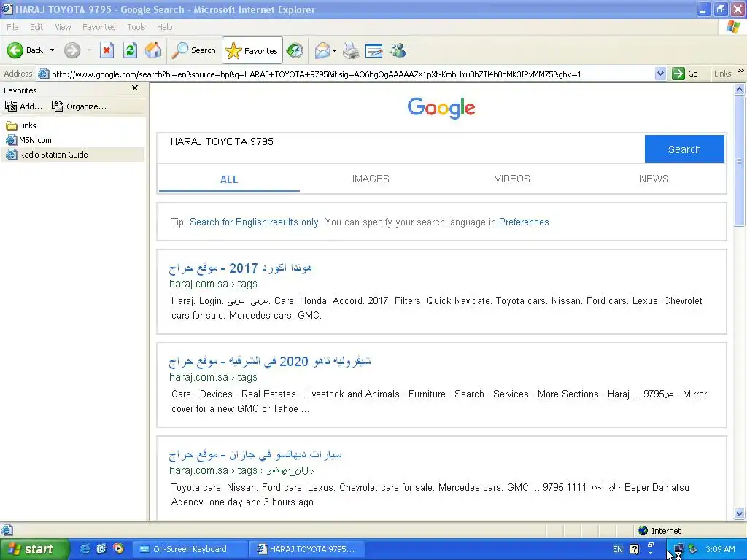Stop page loading with red X icon

click(x=107, y=50)
